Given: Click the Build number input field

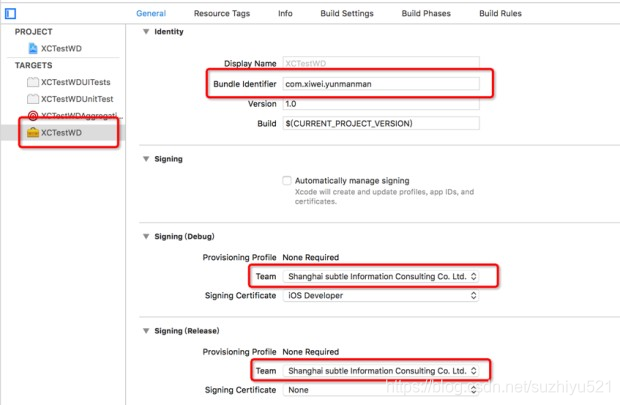Looking at the screenshot, I should pyautogui.click(x=381, y=123).
